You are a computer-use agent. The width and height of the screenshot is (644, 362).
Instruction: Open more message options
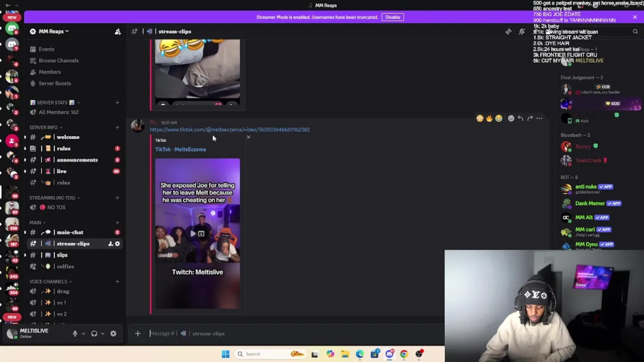pos(539,119)
